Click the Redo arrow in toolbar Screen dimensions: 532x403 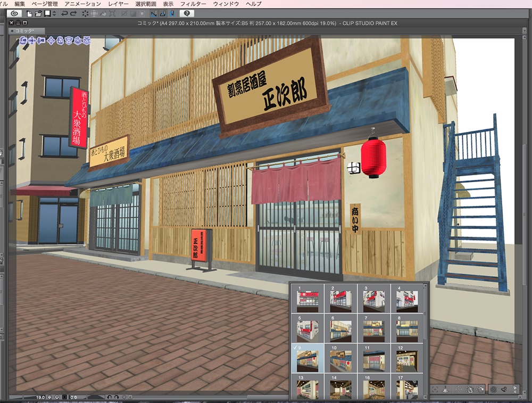coord(73,13)
